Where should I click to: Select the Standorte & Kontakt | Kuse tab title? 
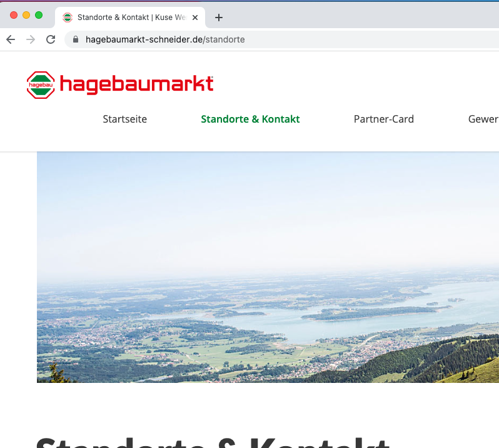[131, 18]
